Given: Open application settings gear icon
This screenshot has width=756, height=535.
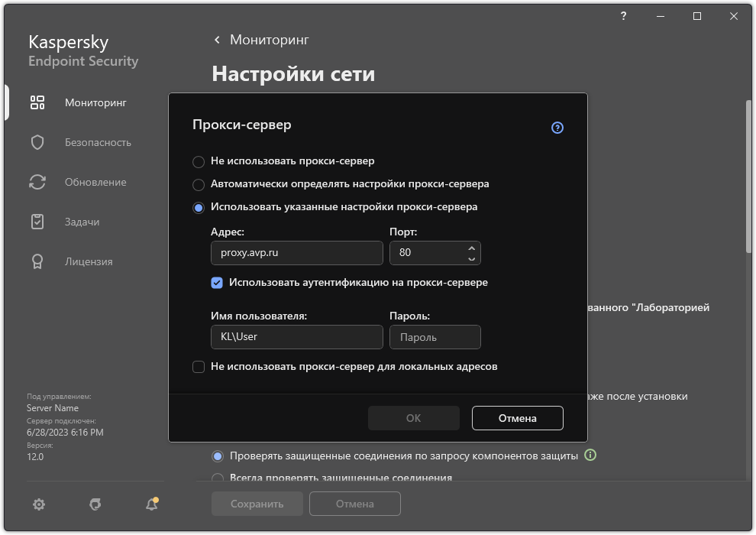Looking at the screenshot, I should click(x=38, y=504).
